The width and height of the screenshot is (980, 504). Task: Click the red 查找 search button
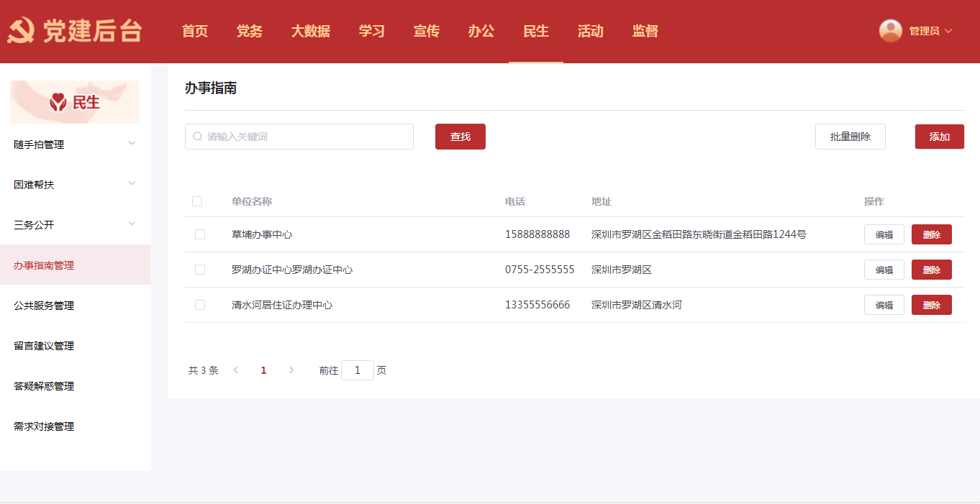point(460,137)
